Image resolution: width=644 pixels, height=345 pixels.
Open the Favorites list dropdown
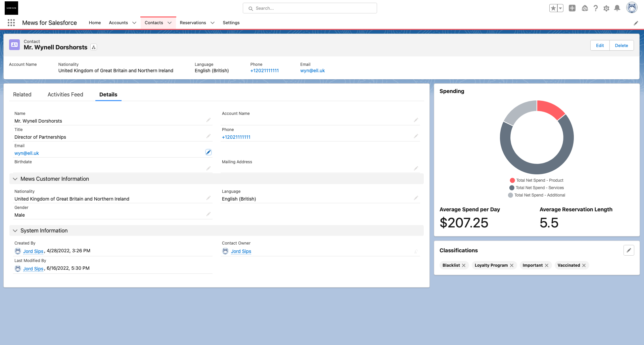tap(560, 8)
